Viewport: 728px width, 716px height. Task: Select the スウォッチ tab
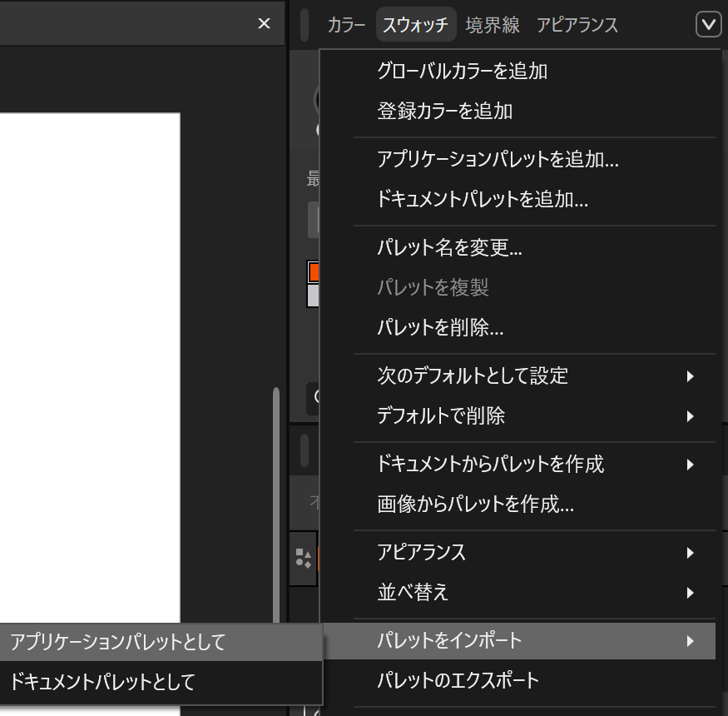pyautogui.click(x=415, y=25)
